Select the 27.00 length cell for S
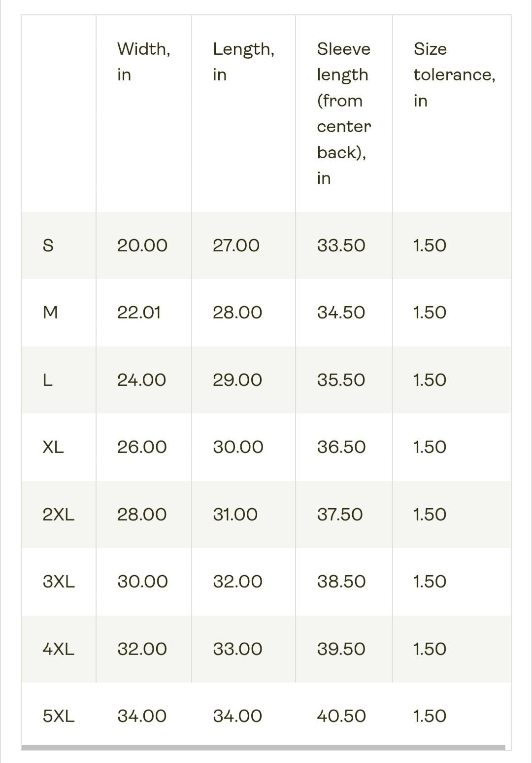The height and width of the screenshot is (763, 532). pos(236,245)
